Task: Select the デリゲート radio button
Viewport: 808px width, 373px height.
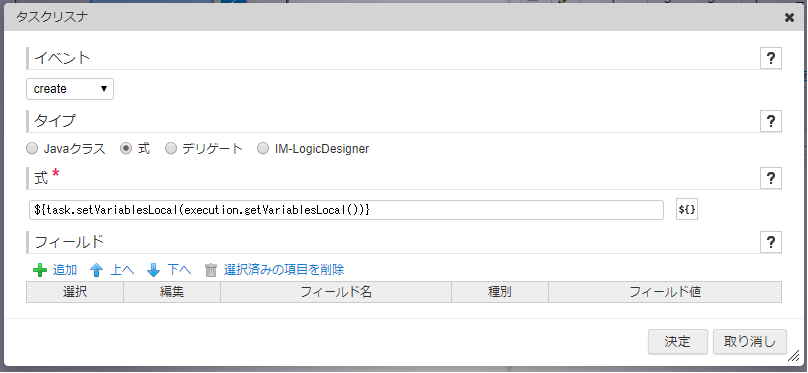Action: (x=171, y=149)
